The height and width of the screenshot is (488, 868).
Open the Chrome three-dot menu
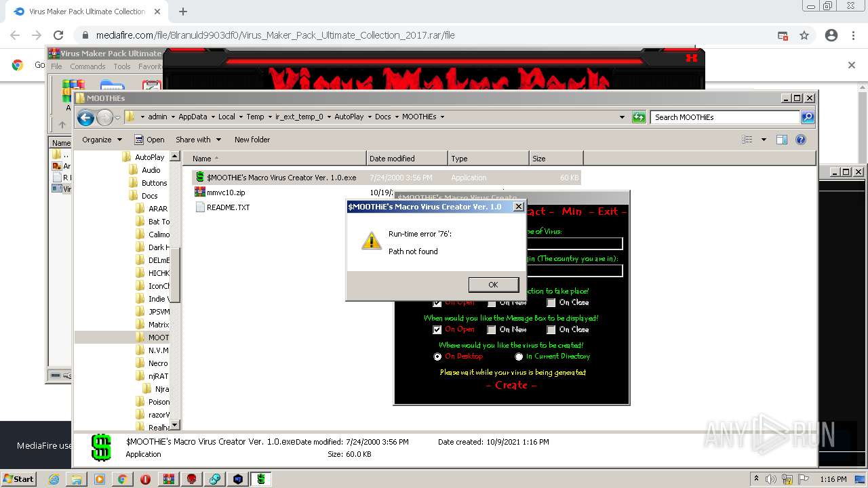coord(853,35)
